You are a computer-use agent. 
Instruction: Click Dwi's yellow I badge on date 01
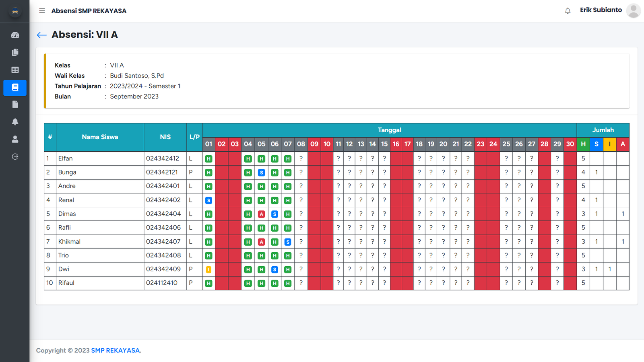pyautogui.click(x=208, y=269)
